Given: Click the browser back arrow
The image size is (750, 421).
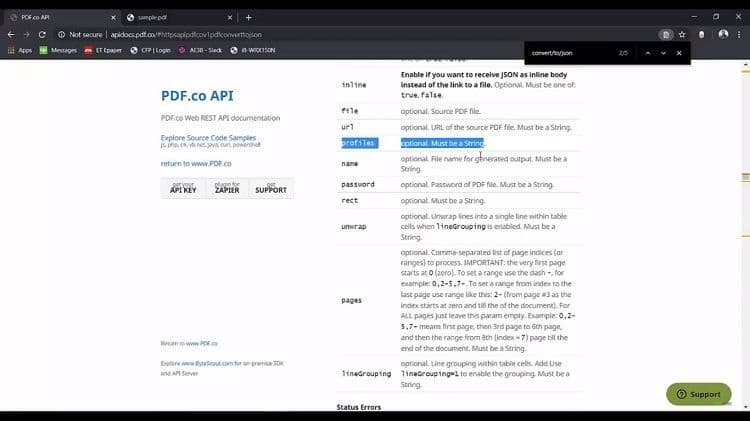Looking at the screenshot, I should [x=10, y=34].
